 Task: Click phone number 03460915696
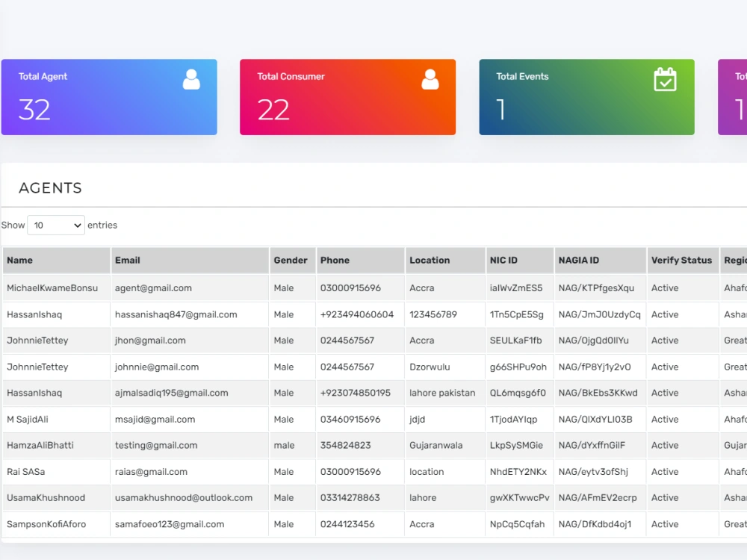350,420
